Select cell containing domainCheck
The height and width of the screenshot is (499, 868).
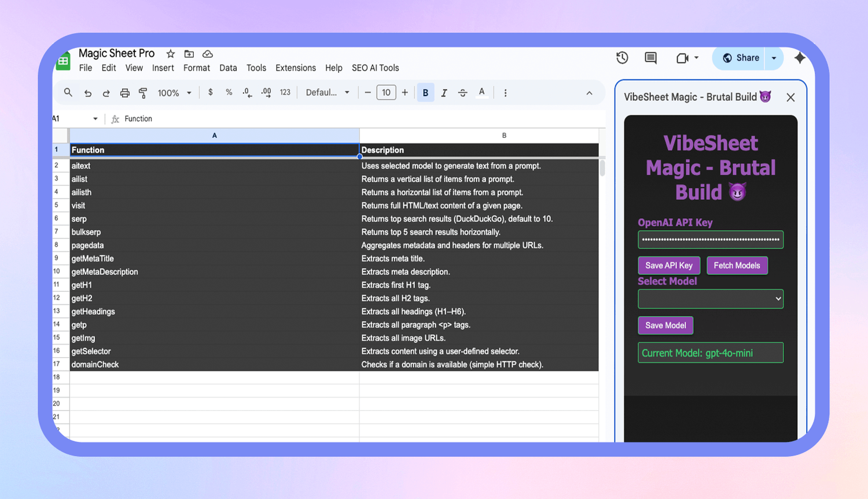pos(214,364)
